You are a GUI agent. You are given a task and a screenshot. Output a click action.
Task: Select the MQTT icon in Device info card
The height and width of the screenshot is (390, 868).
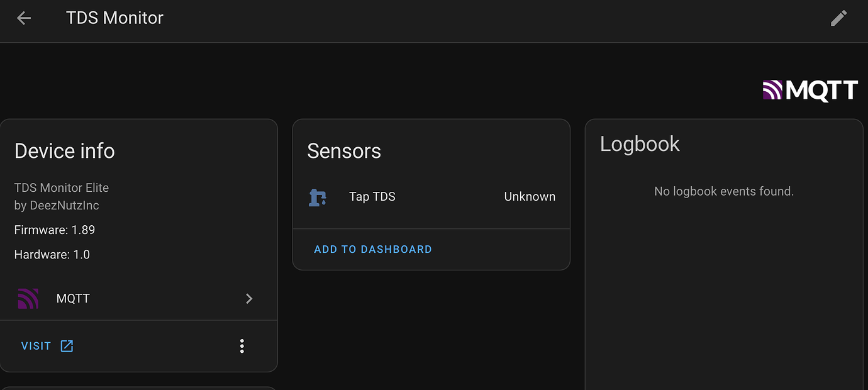(28, 298)
